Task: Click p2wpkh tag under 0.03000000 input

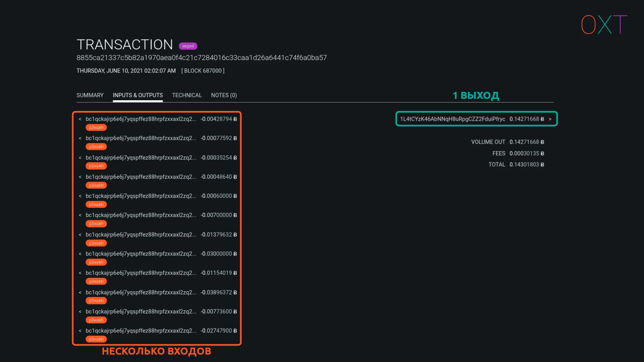Action: pos(96,262)
